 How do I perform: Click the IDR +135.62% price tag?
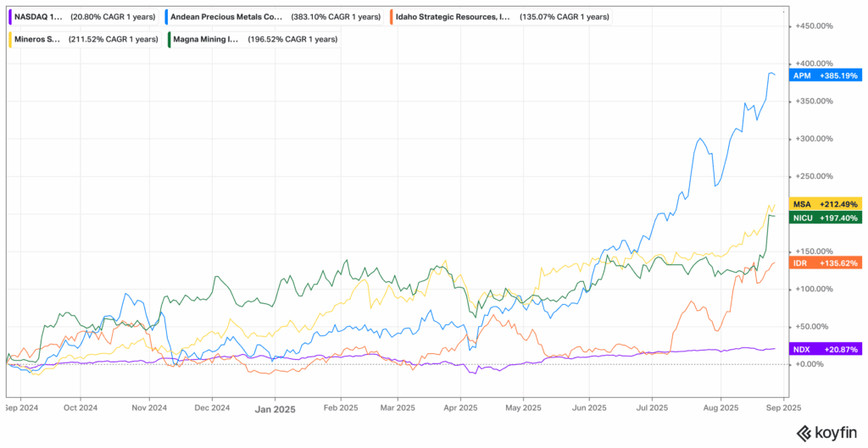pos(826,263)
